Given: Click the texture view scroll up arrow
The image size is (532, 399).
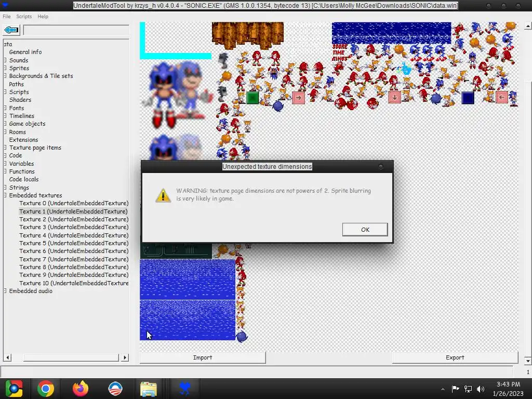Looking at the screenshot, I should click(528, 26).
